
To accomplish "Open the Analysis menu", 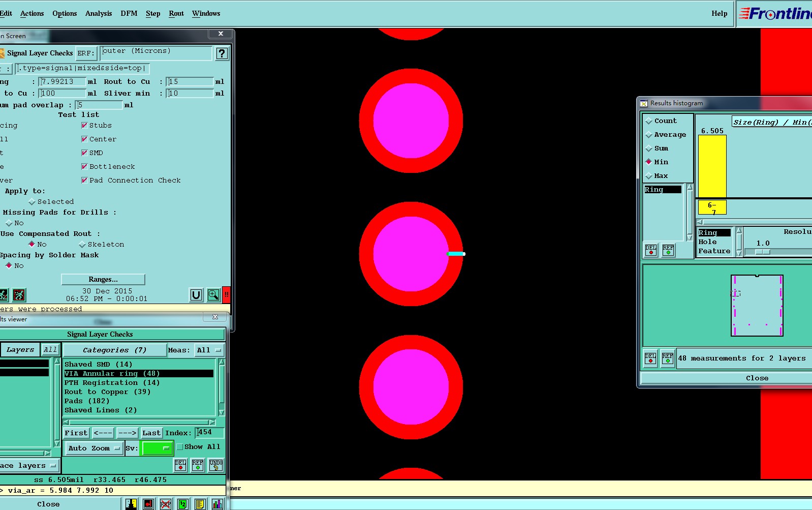I will [99, 14].
